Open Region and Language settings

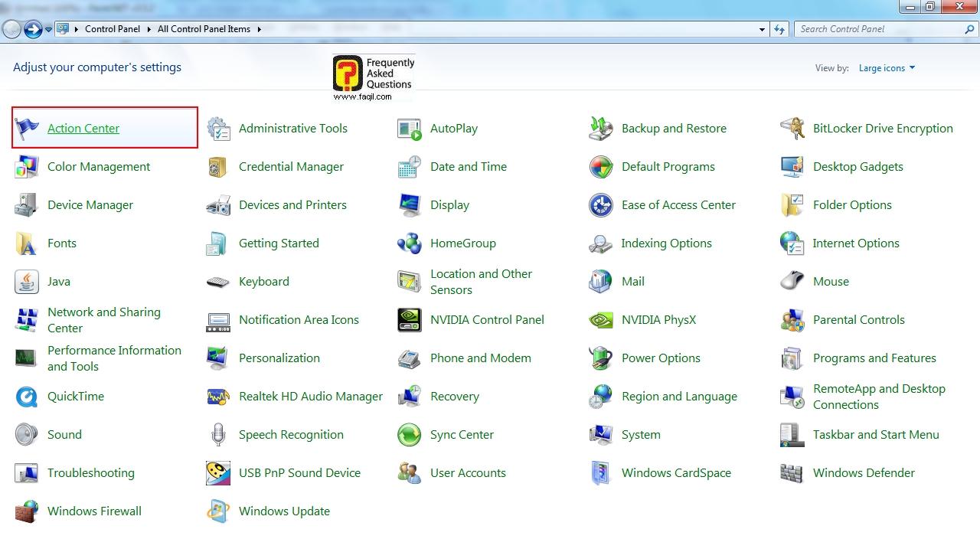click(679, 397)
